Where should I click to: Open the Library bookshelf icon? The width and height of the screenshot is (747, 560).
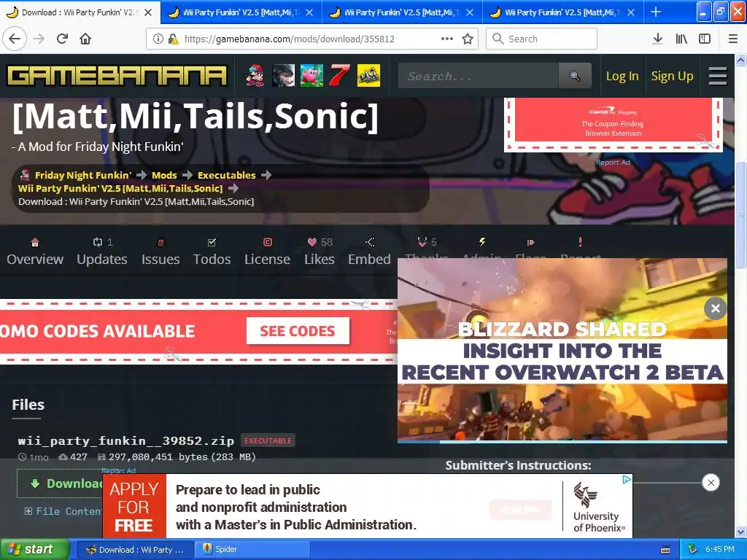[681, 39]
